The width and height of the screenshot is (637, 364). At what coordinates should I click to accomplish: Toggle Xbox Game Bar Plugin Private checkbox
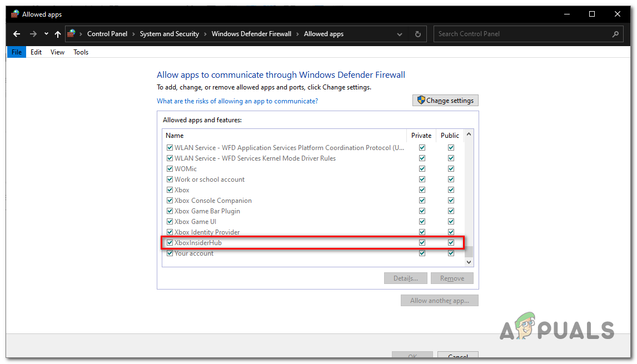pyautogui.click(x=422, y=211)
